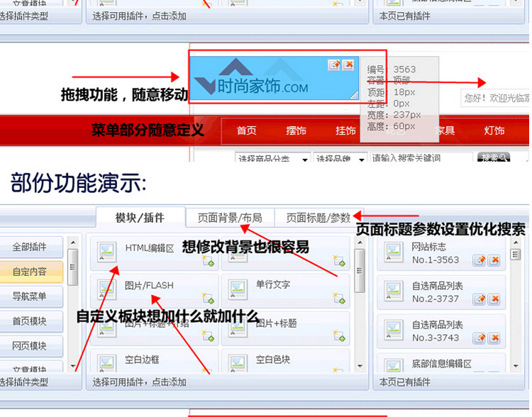The height and width of the screenshot is (417, 532).
Task: Click the available plugins list scroll-up arrow
Action: (x=360, y=243)
